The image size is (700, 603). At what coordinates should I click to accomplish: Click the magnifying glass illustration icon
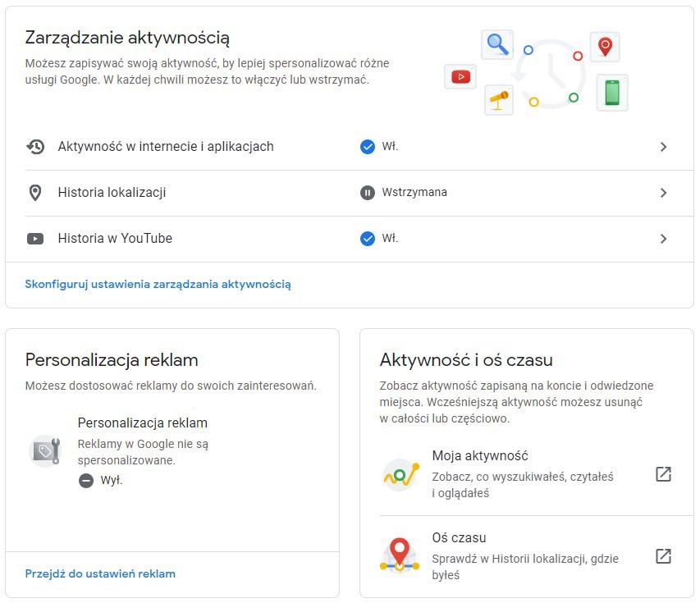[497, 44]
